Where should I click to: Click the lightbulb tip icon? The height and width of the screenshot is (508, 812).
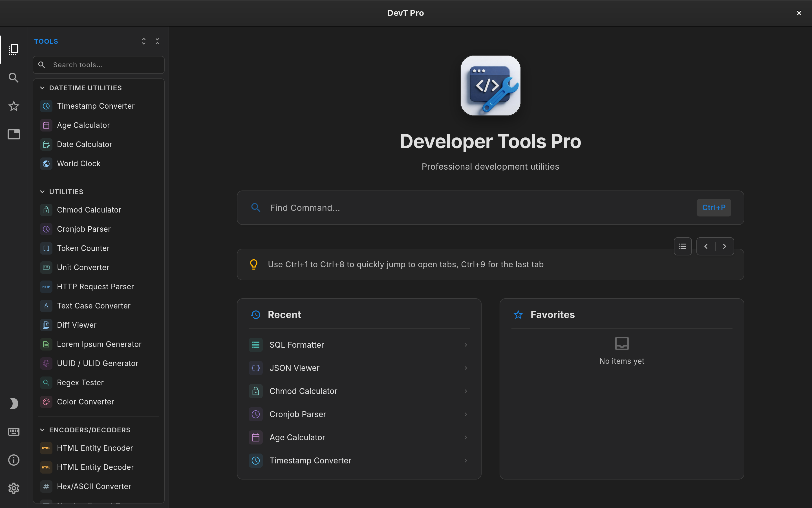click(x=254, y=264)
